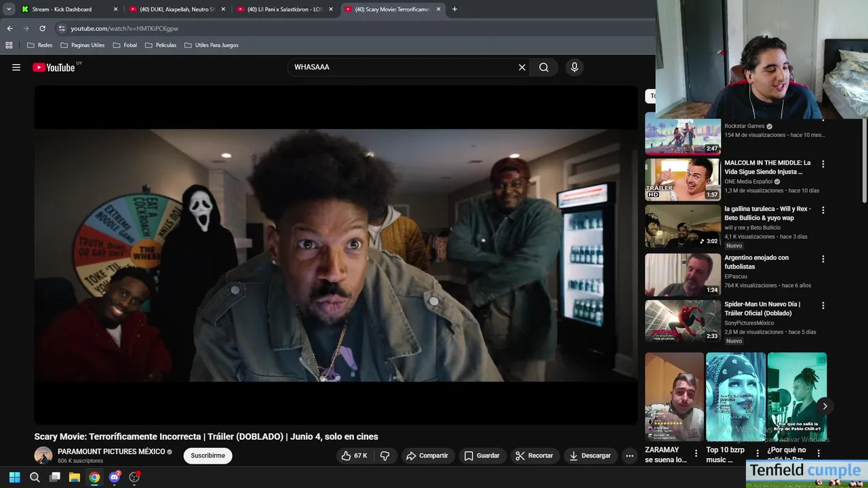Open Paramount Pictures México channel avatar
Viewport: 868px width, 488px height.
(43, 455)
